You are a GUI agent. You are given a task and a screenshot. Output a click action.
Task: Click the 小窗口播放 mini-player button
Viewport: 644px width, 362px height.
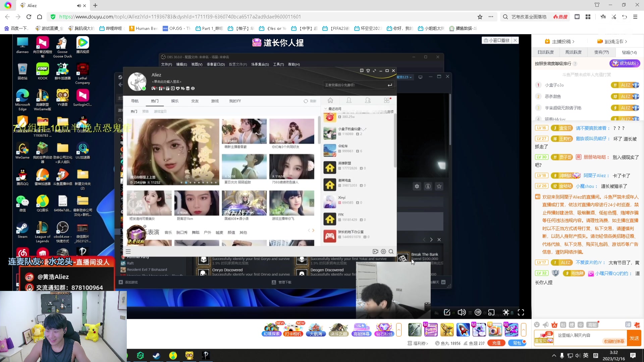tap(497, 40)
